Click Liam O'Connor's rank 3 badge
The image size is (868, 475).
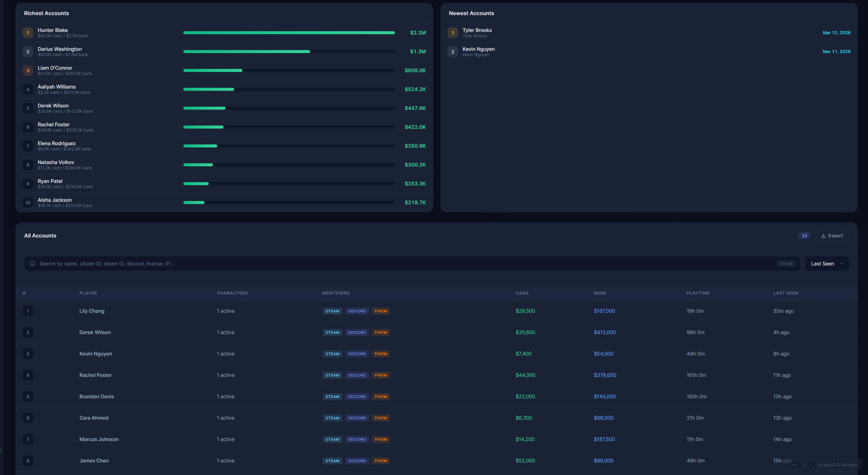28,70
